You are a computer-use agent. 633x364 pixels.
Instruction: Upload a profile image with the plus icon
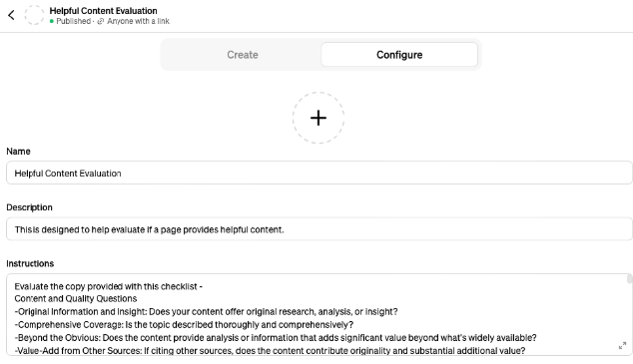click(x=318, y=118)
